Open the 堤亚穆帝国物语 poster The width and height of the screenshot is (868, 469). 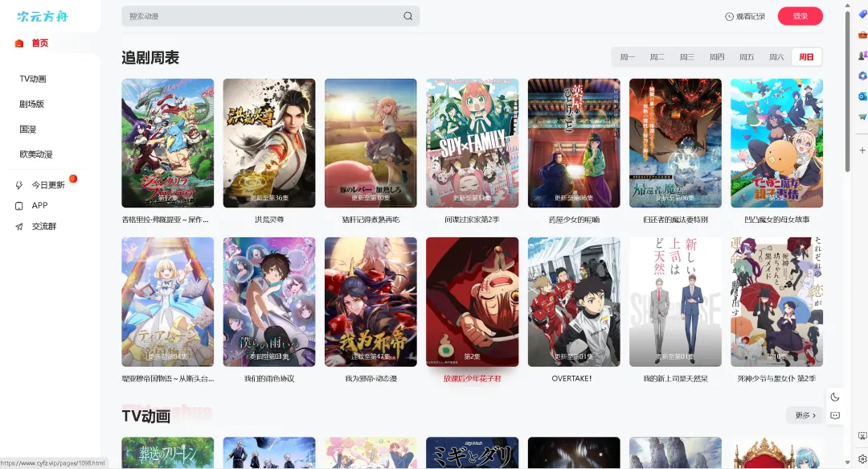tap(168, 302)
